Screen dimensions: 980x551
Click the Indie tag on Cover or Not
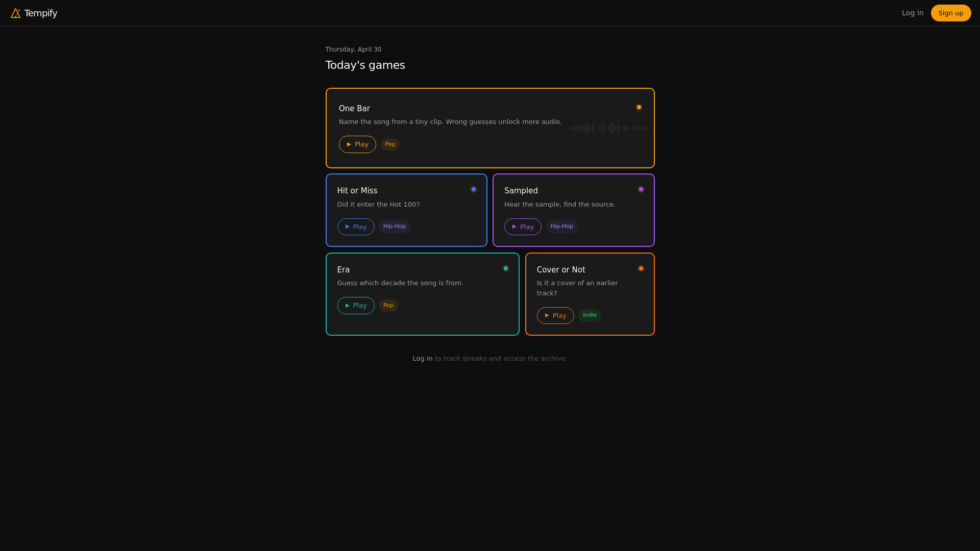[x=590, y=315]
